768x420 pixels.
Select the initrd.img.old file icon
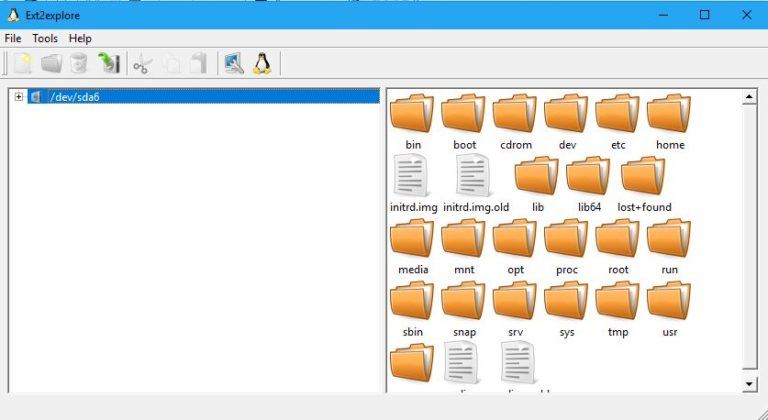(x=474, y=175)
